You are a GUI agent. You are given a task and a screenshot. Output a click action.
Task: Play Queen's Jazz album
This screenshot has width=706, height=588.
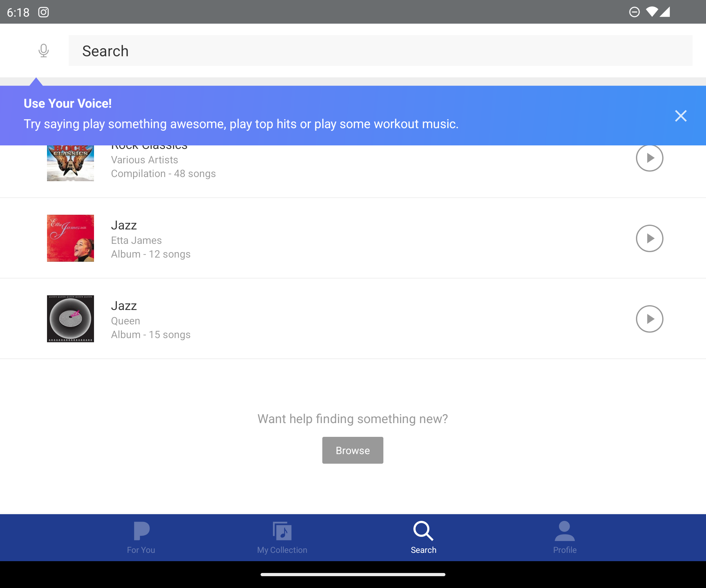[x=649, y=319]
